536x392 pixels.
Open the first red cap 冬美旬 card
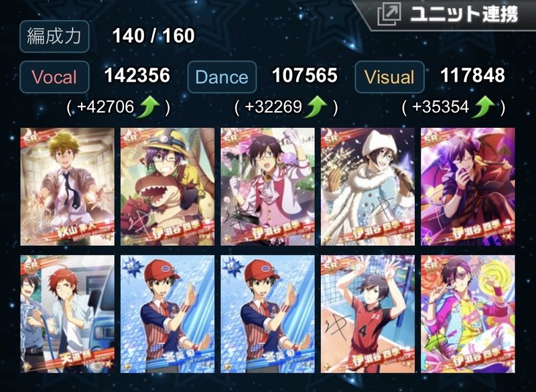coord(167,314)
